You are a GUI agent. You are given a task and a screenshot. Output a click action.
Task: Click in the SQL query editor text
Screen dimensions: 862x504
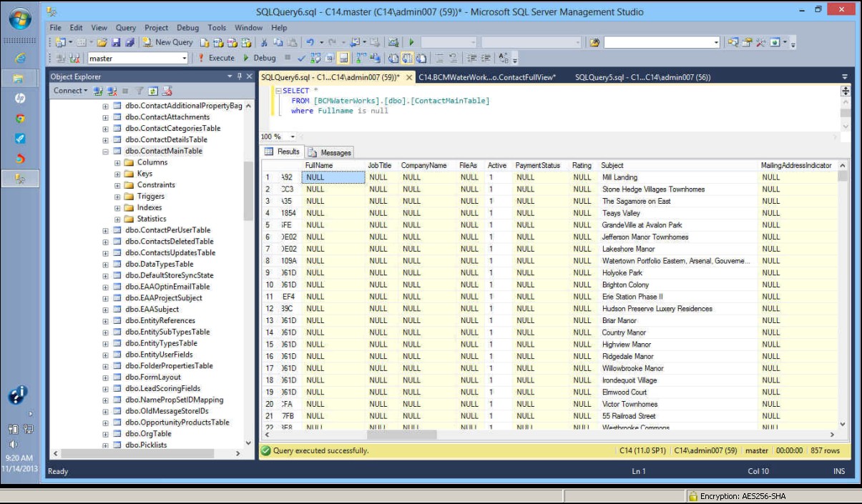[x=551, y=107]
